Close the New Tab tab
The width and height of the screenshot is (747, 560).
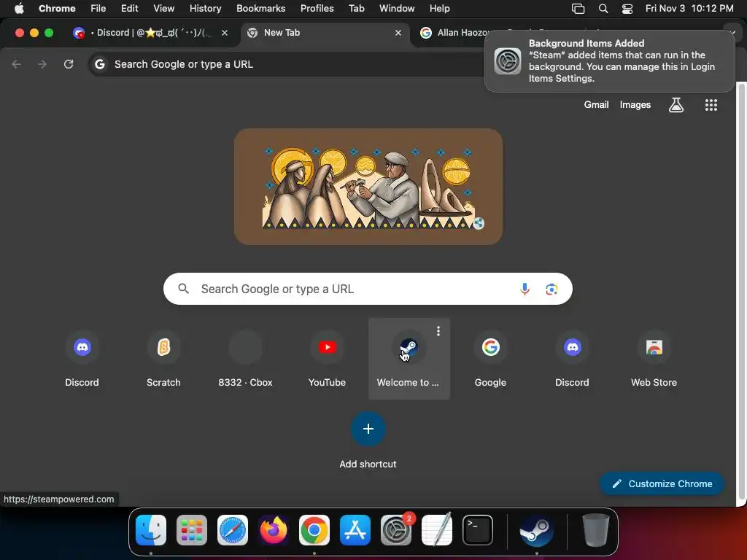[398, 33]
